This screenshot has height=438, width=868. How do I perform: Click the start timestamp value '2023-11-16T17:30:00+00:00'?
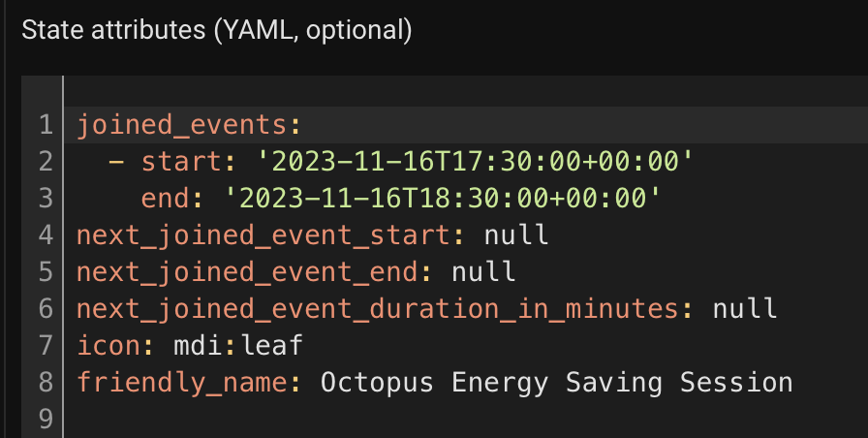[475, 162]
